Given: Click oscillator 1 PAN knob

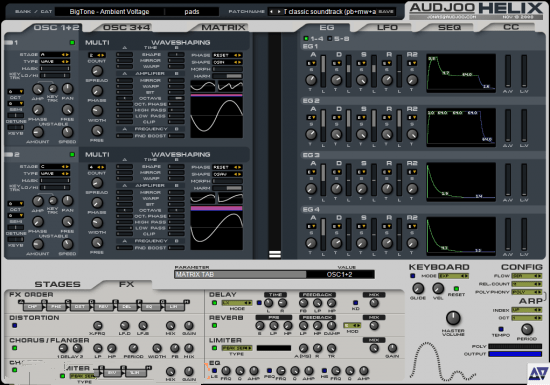Looking at the screenshot, I should pos(67,89).
